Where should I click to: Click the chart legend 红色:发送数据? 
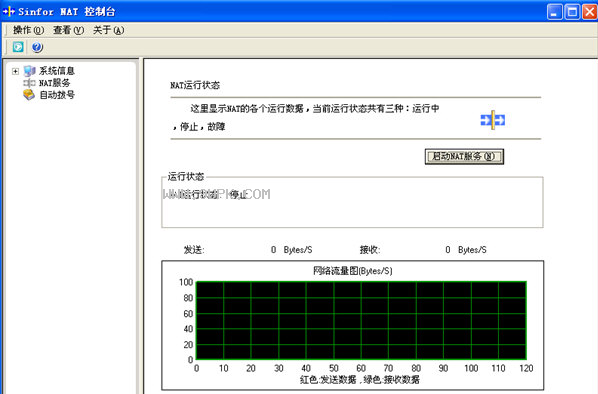(x=328, y=380)
